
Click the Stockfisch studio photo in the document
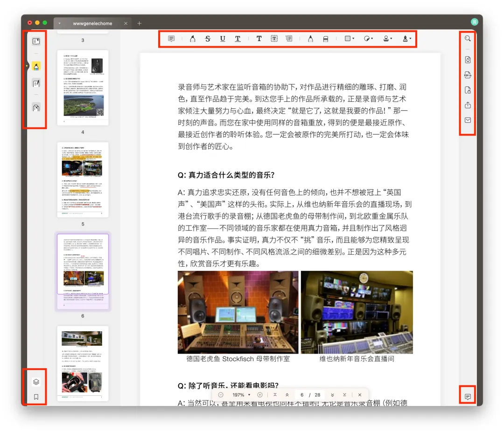tap(238, 312)
